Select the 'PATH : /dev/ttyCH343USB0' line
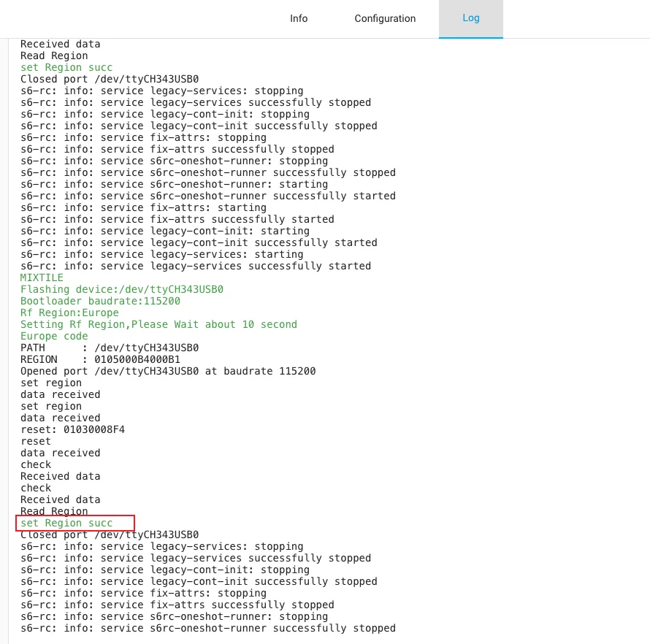The height and width of the screenshot is (644, 650). (110, 348)
